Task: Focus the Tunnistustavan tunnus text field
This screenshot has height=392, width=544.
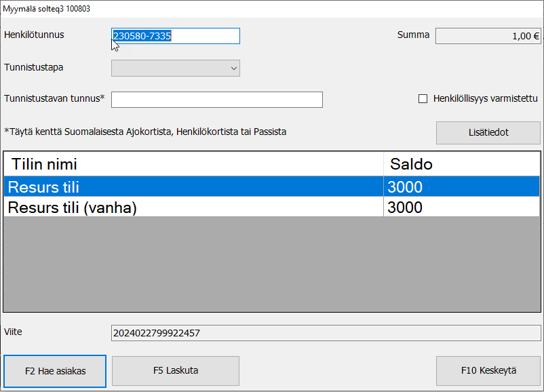Action: point(216,100)
